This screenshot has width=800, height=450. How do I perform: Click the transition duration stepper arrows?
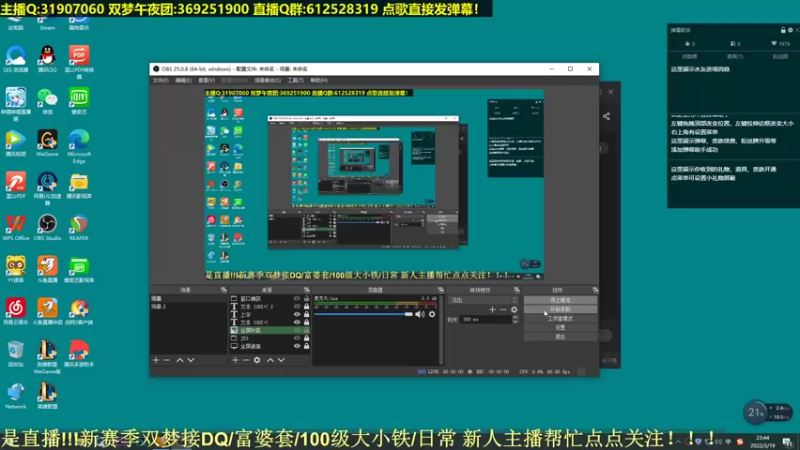click(x=515, y=319)
